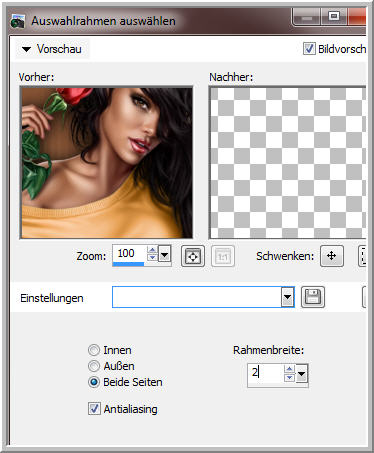The height and width of the screenshot is (453, 374).
Task: Open the Einstellungen presets dropdown
Action: [x=287, y=297]
